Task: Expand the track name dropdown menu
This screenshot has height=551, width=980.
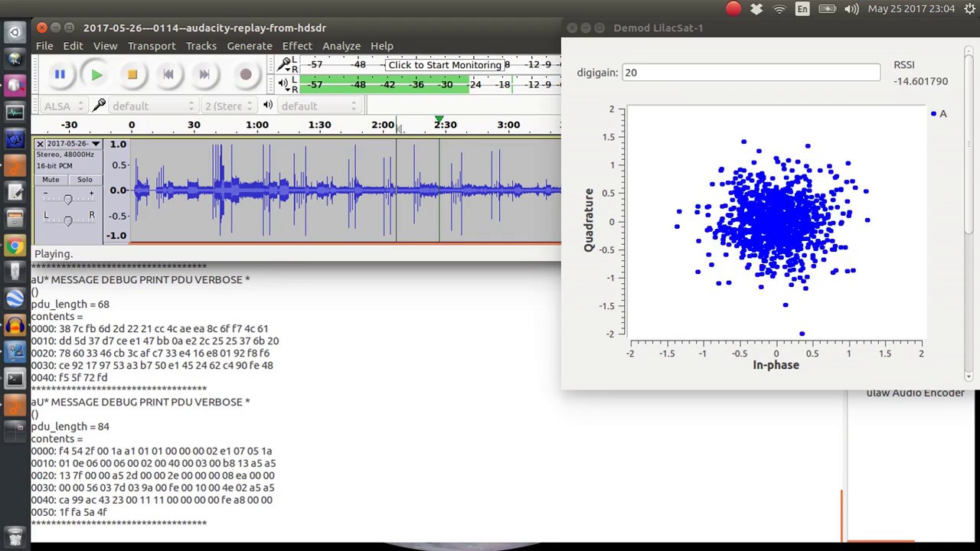Action: 96,144
